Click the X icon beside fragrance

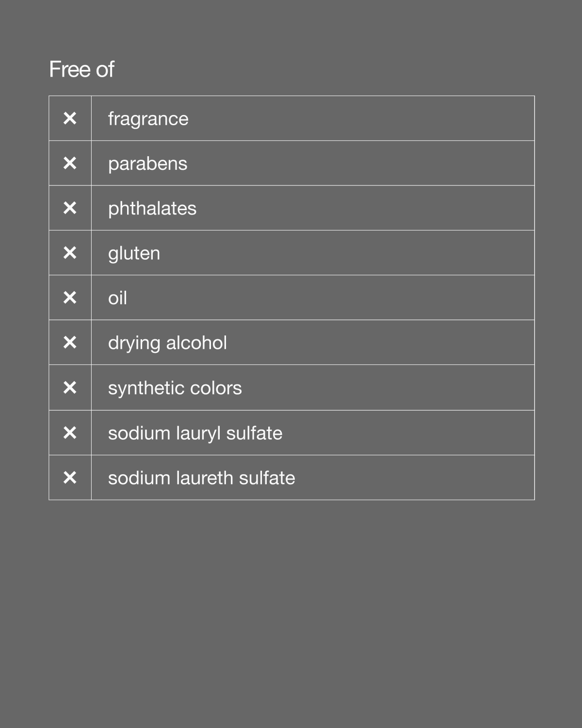click(x=70, y=118)
